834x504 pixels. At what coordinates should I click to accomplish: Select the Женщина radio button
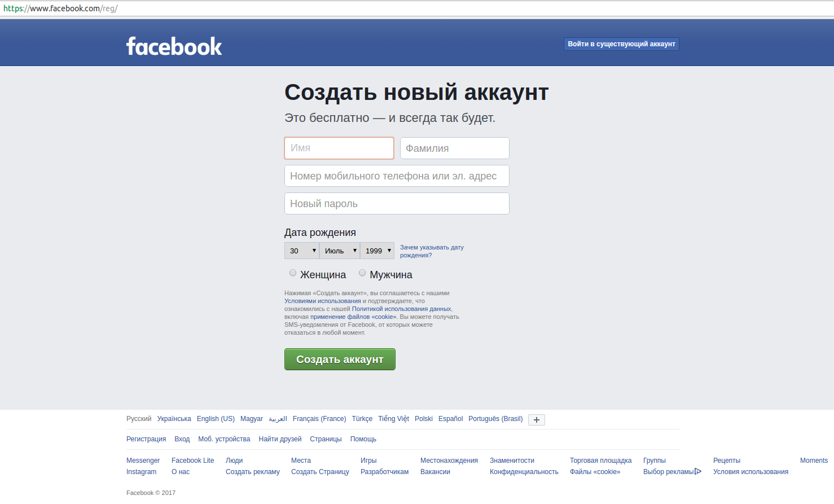click(x=293, y=273)
